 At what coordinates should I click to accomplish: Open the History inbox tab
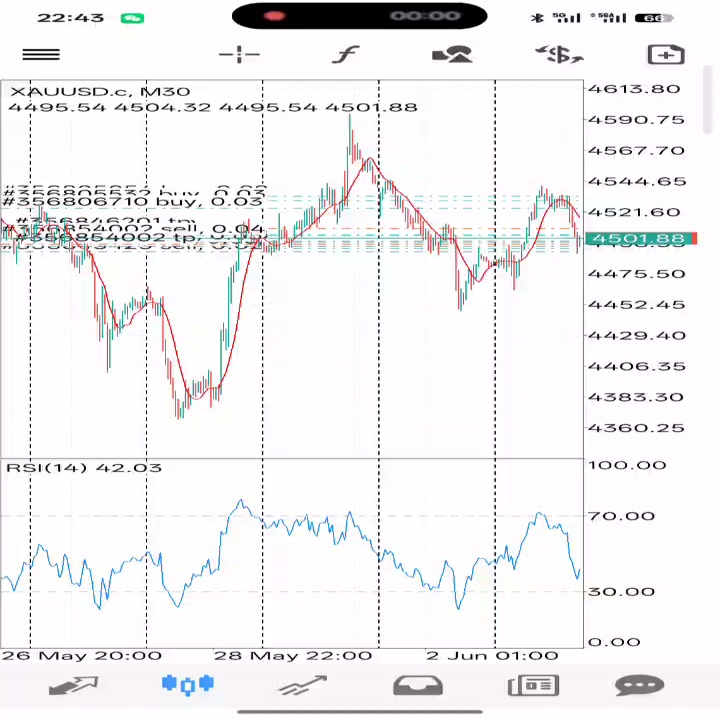point(418,686)
